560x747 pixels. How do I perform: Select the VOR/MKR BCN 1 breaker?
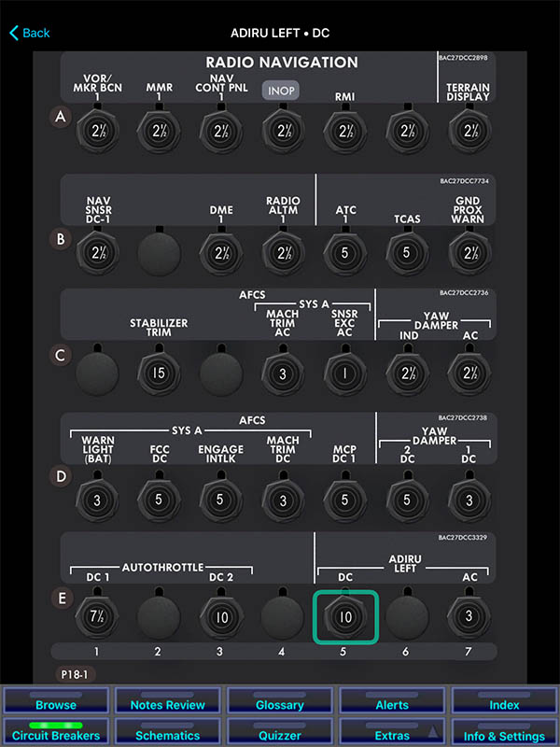[x=96, y=132]
